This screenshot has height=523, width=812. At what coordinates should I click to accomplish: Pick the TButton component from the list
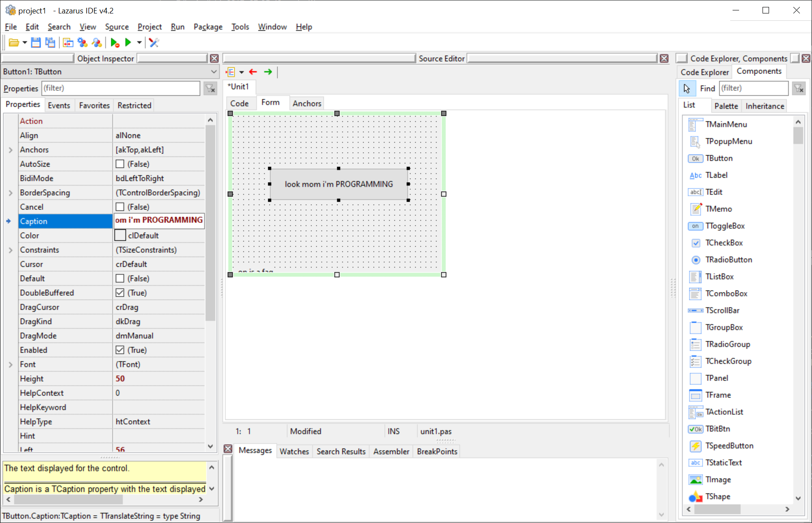point(719,158)
